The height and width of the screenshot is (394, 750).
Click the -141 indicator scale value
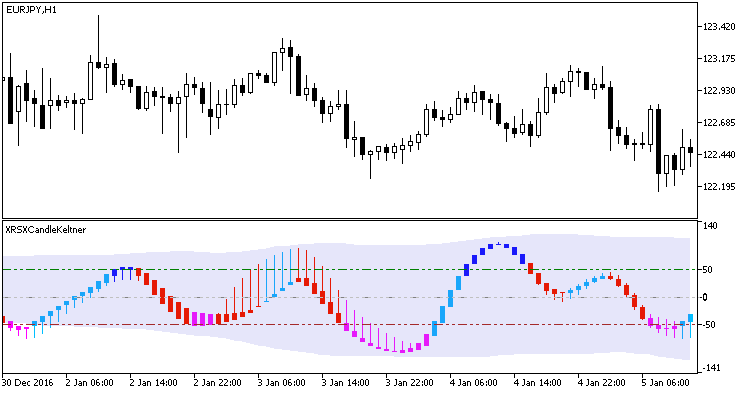click(710, 368)
